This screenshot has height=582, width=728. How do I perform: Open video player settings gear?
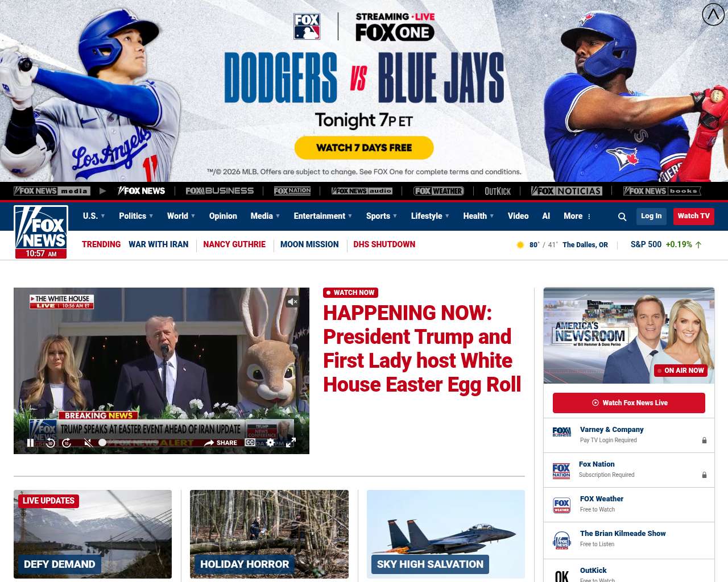tap(271, 442)
